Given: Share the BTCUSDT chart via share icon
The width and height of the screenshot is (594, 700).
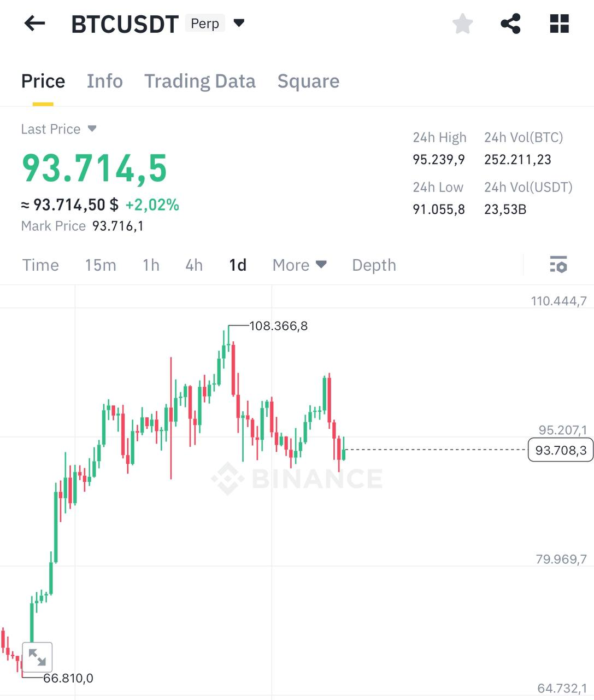Looking at the screenshot, I should [510, 24].
